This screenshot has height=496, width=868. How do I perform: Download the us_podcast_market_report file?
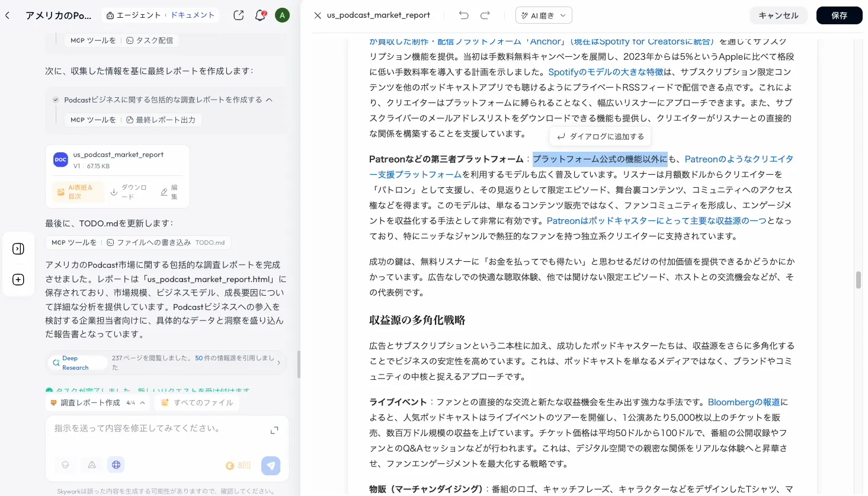(x=129, y=192)
